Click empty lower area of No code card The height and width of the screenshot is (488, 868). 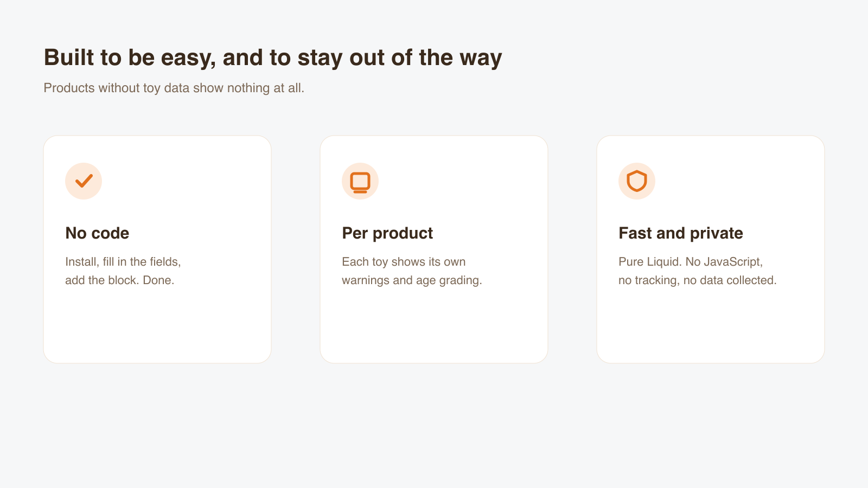tap(157, 325)
